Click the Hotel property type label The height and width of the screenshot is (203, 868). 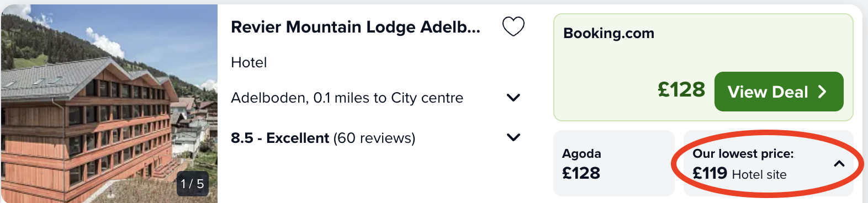[249, 62]
